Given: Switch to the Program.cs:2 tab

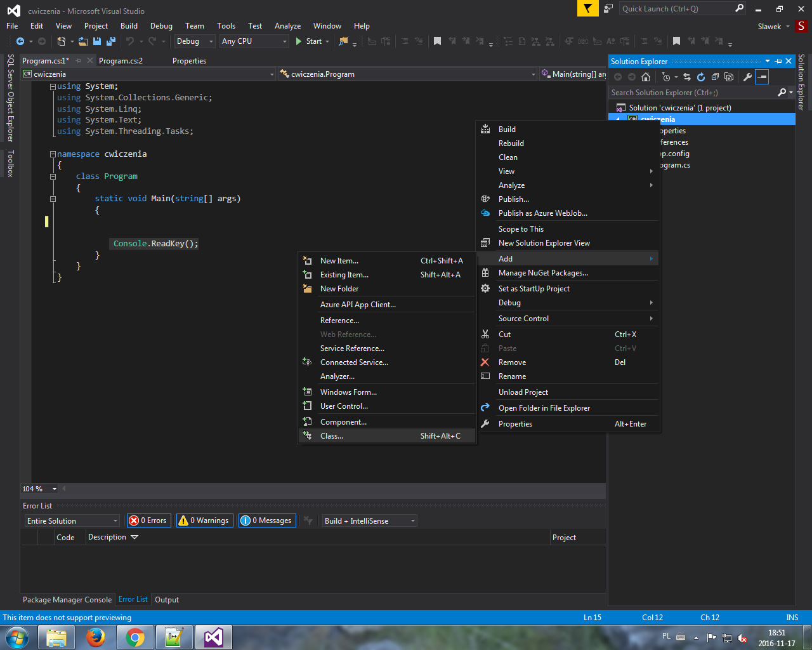Looking at the screenshot, I should [121, 61].
